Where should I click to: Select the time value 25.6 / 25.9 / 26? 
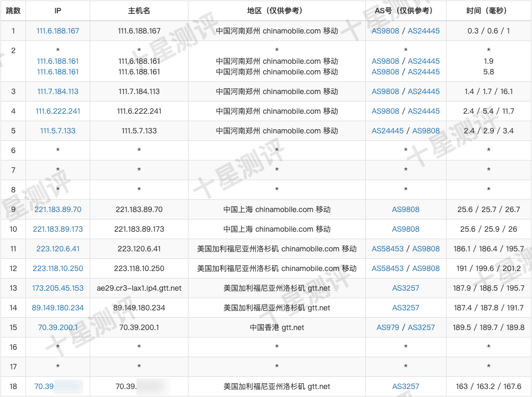488,229
